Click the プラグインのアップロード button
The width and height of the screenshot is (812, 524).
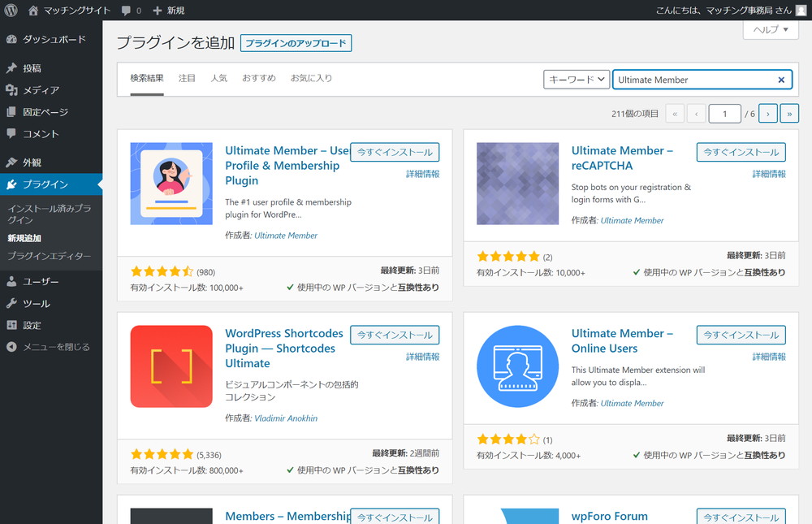pos(296,43)
